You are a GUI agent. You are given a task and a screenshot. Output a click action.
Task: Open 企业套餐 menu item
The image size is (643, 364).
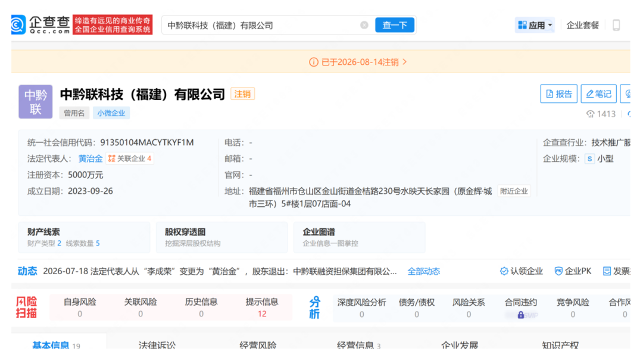[x=582, y=25]
